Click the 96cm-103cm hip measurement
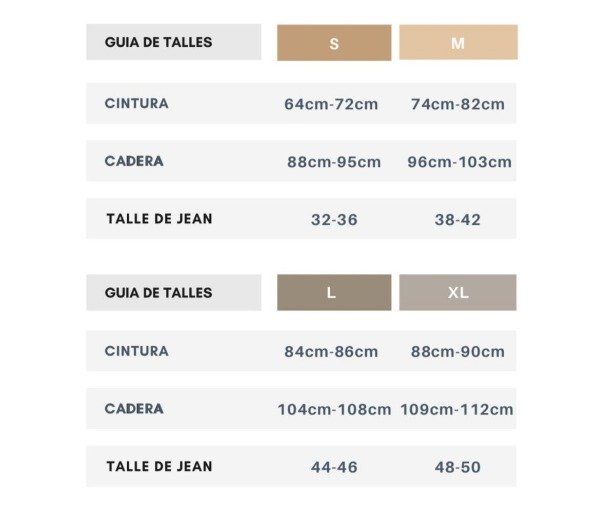The image size is (600, 517). click(x=459, y=162)
